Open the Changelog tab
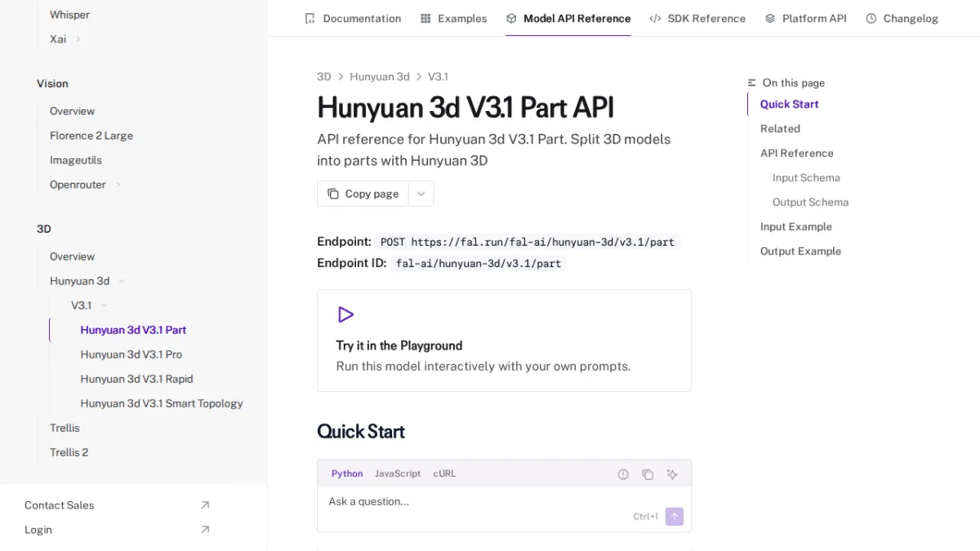 902,18
